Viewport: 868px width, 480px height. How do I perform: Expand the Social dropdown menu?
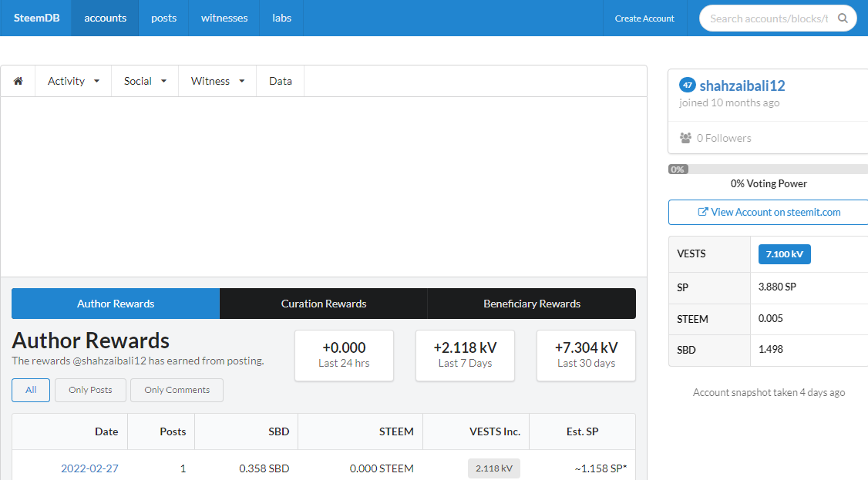click(145, 82)
